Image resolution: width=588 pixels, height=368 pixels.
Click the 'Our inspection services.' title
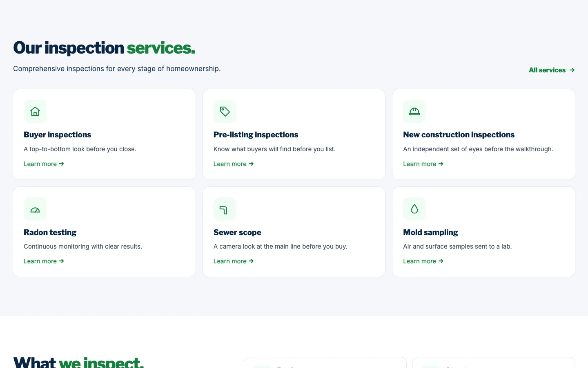pyautogui.click(x=104, y=48)
